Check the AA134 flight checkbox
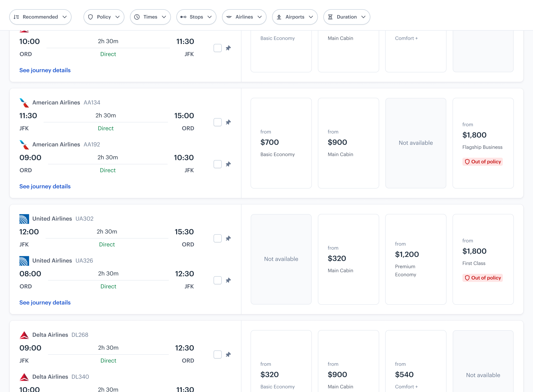 click(x=218, y=122)
